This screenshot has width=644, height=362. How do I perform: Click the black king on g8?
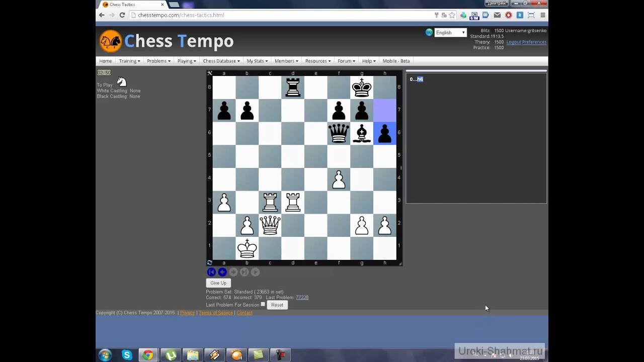click(x=362, y=88)
